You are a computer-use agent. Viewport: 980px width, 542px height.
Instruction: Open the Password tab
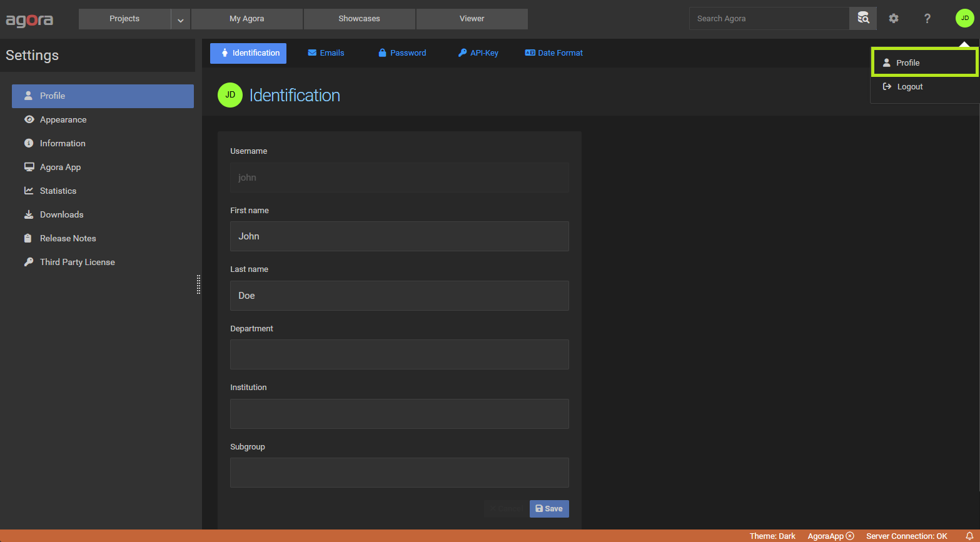click(402, 53)
